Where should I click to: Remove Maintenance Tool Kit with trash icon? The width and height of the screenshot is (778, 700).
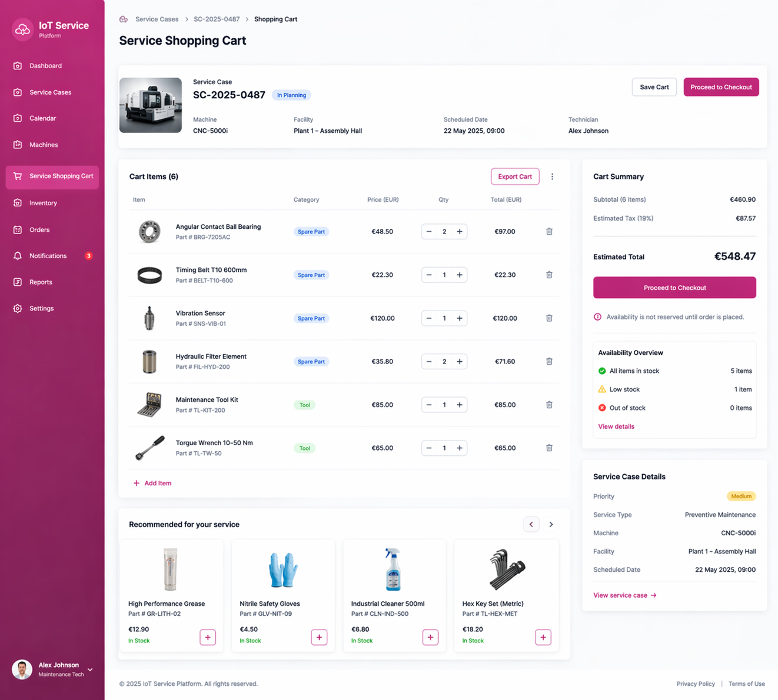point(549,405)
